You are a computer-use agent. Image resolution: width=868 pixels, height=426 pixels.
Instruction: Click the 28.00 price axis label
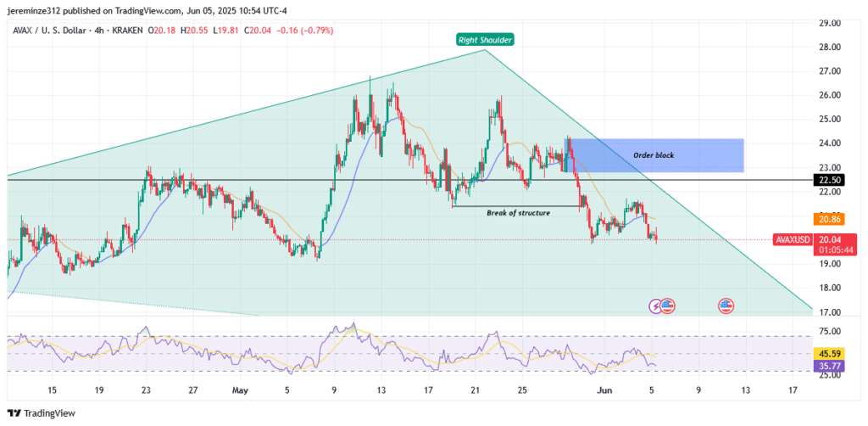coord(830,47)
